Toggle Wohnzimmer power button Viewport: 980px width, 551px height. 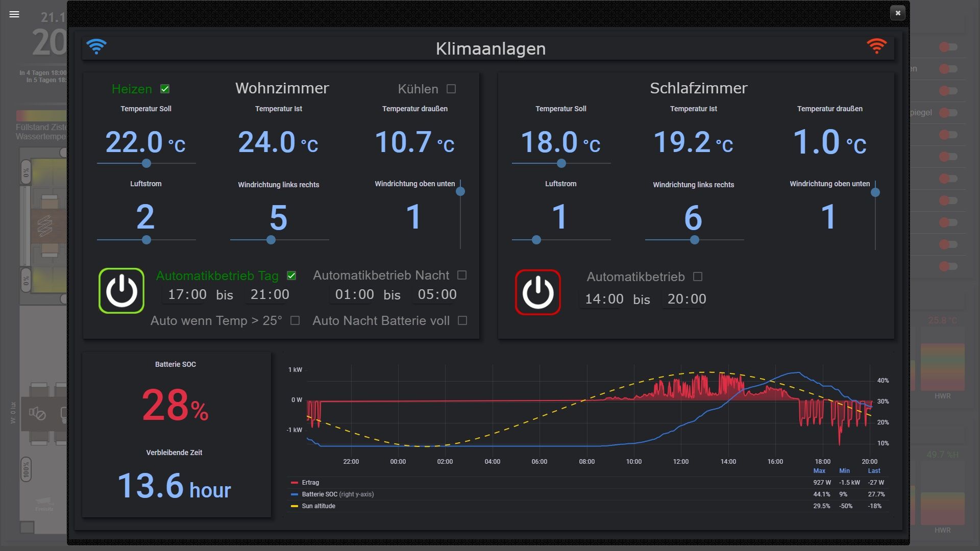pyautogui.click(x=121, y=291)
